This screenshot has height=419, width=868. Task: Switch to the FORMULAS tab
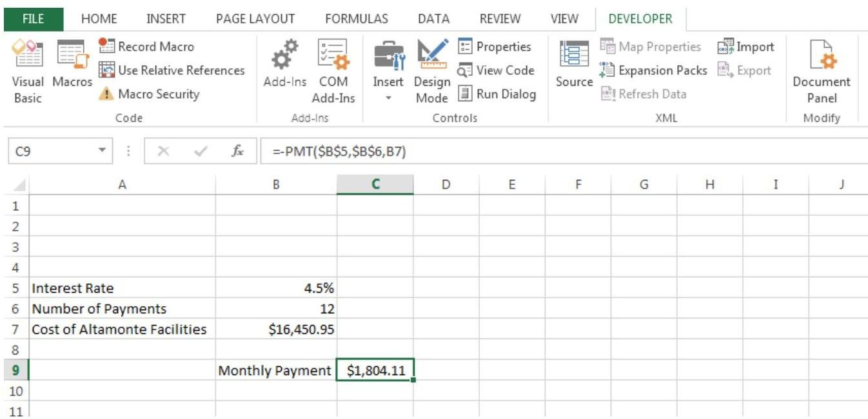[x=357, y=19]
